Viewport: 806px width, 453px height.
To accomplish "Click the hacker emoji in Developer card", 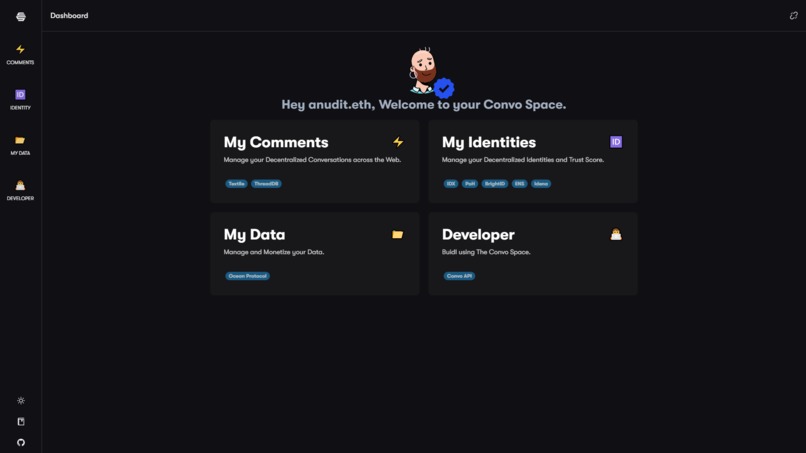I will tap(616, 234).
